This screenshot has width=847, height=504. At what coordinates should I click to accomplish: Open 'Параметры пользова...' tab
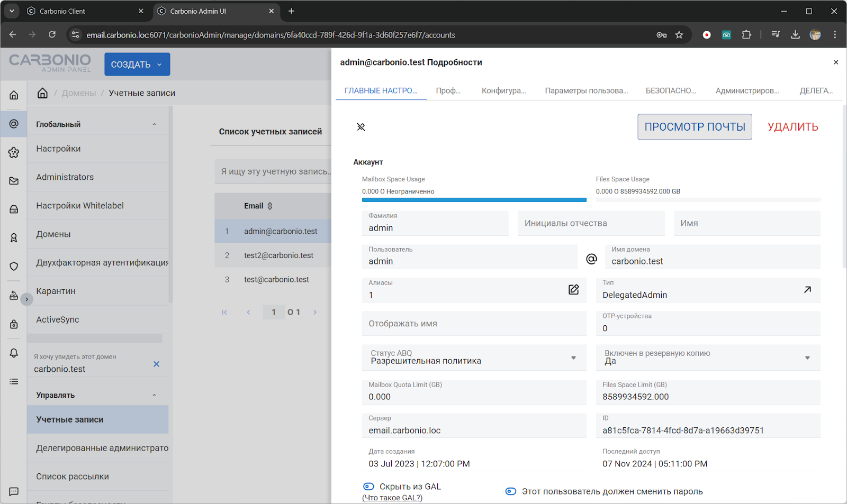(587, 90)
